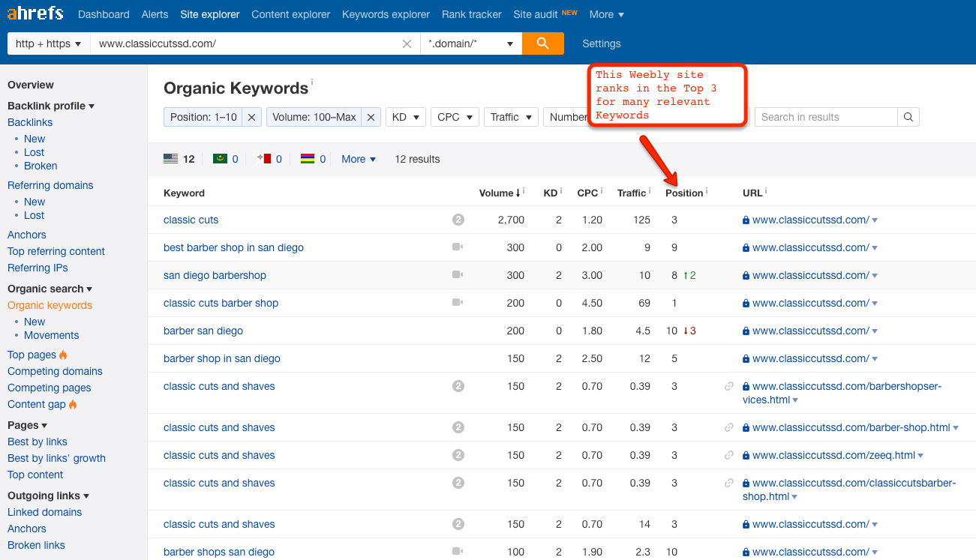Expand URL dropdown for 'classic cuts' row
The width and height of the screenshot is (976, 560).
pyautogui.click(x=875, y=220)
